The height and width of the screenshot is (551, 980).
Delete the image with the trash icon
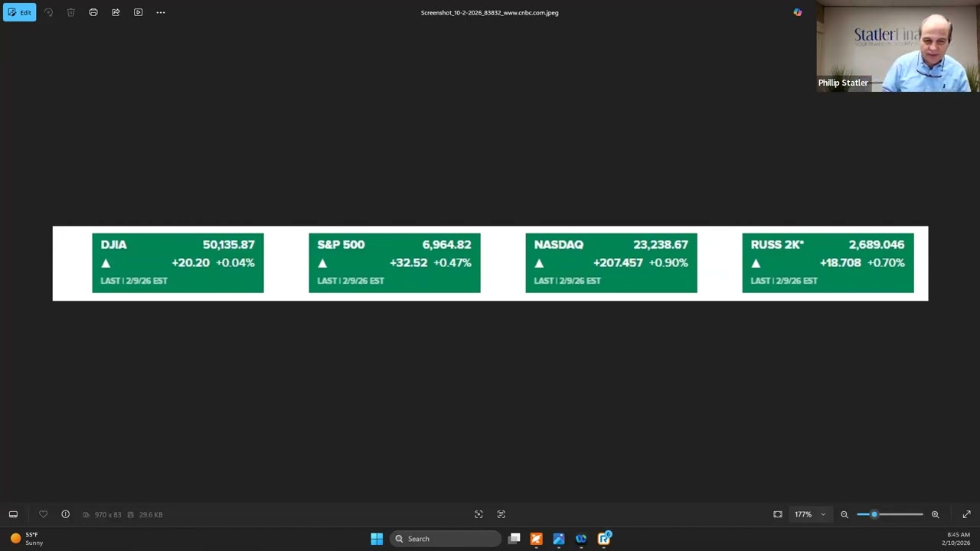70,12
